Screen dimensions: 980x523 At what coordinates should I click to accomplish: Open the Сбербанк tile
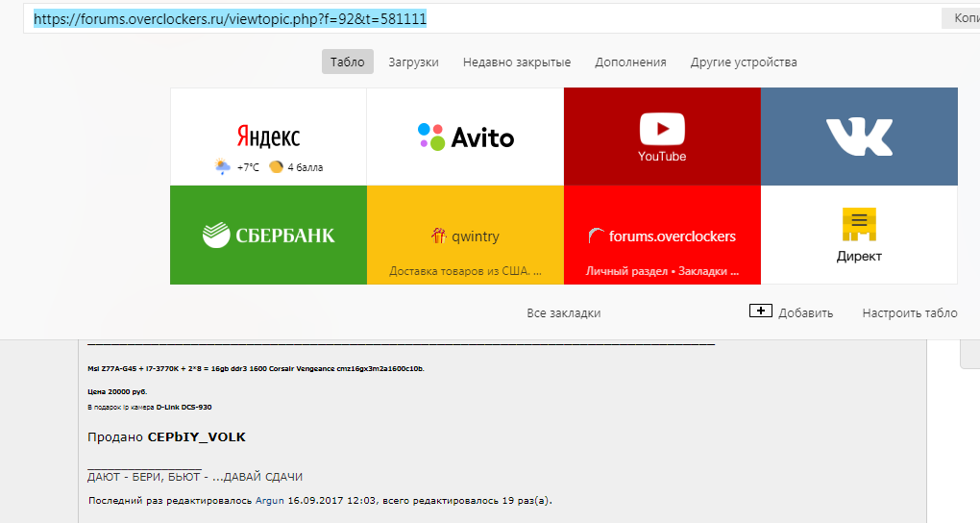[268, 235]
